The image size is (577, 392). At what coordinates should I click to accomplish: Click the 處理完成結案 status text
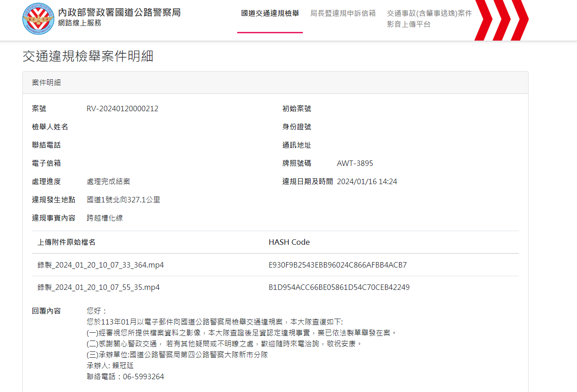(x=109, y=181)
